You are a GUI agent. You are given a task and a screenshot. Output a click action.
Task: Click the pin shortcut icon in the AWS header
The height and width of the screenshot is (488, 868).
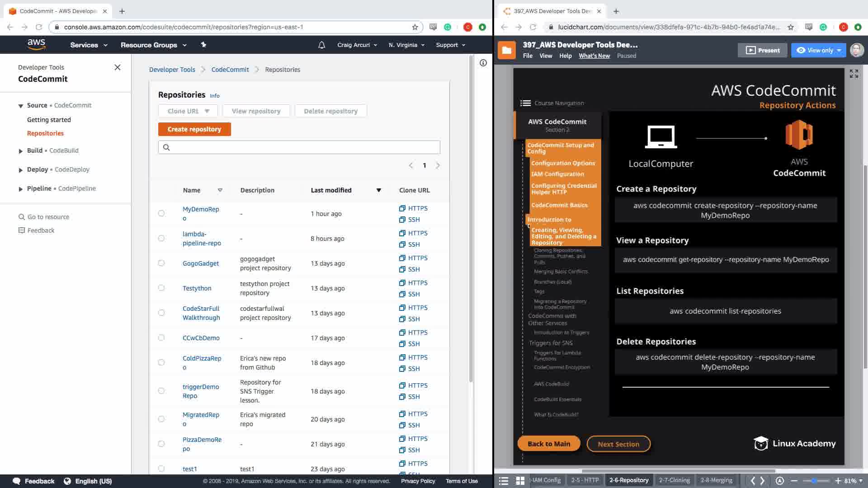203,45
